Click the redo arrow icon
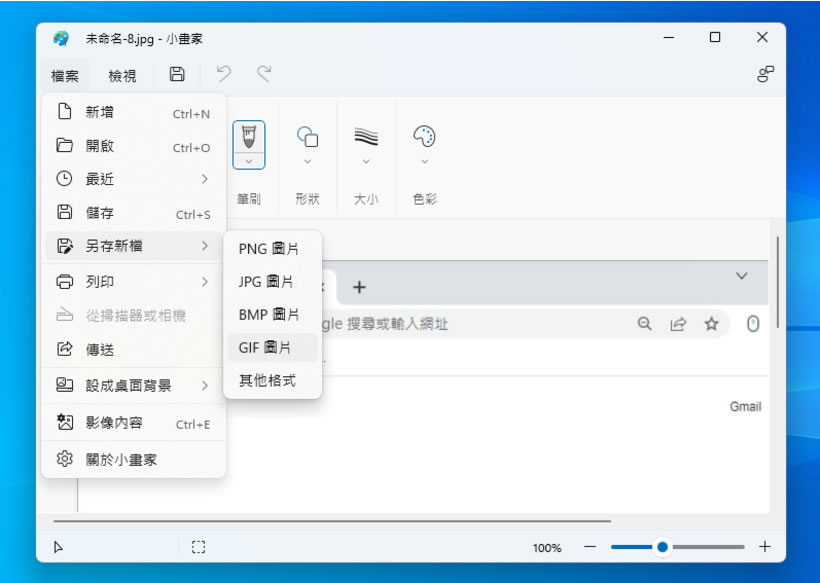 pyautogui.click(x=264, y=75)
